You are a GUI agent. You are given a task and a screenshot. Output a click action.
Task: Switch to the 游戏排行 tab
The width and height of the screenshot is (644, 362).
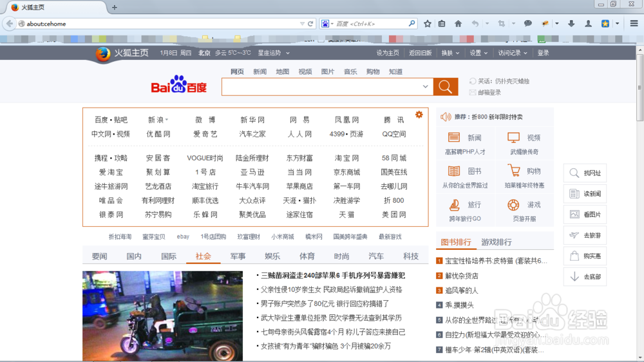(496, 242)
